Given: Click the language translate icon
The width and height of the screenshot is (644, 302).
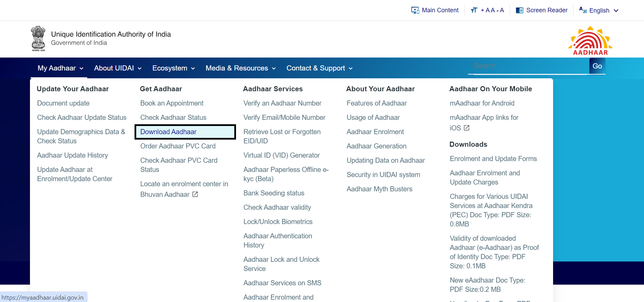Looking at the screenshot, I should pos(583,10).
